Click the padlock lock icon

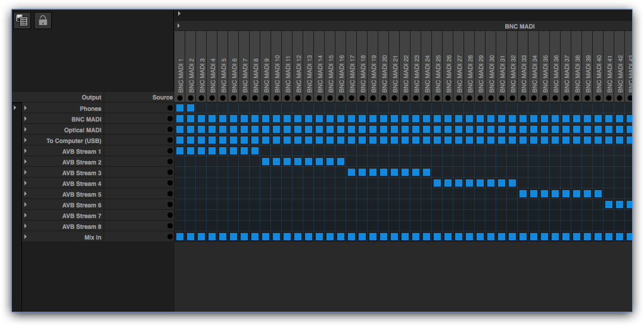pyautogui.click(x=43, y=20)
